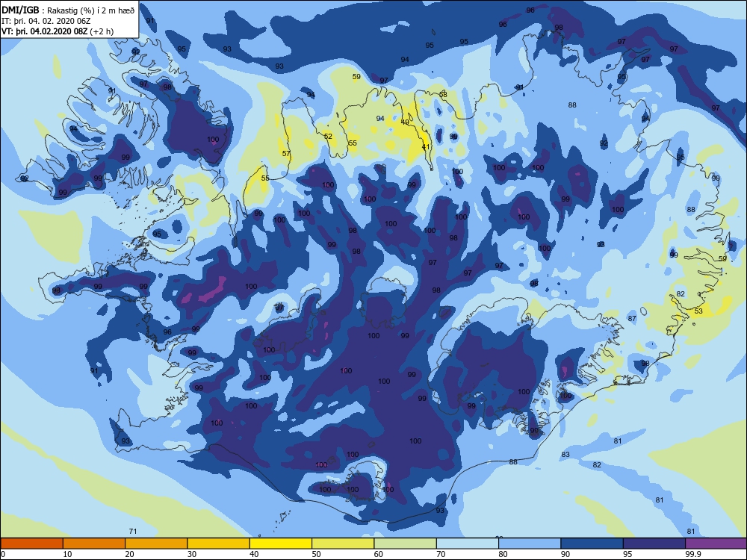Click the 58 humidity value in north

(443, 94)
